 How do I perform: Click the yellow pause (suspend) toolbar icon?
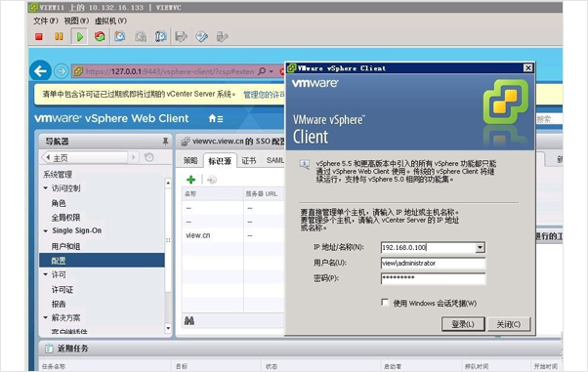tap(59, 36)
